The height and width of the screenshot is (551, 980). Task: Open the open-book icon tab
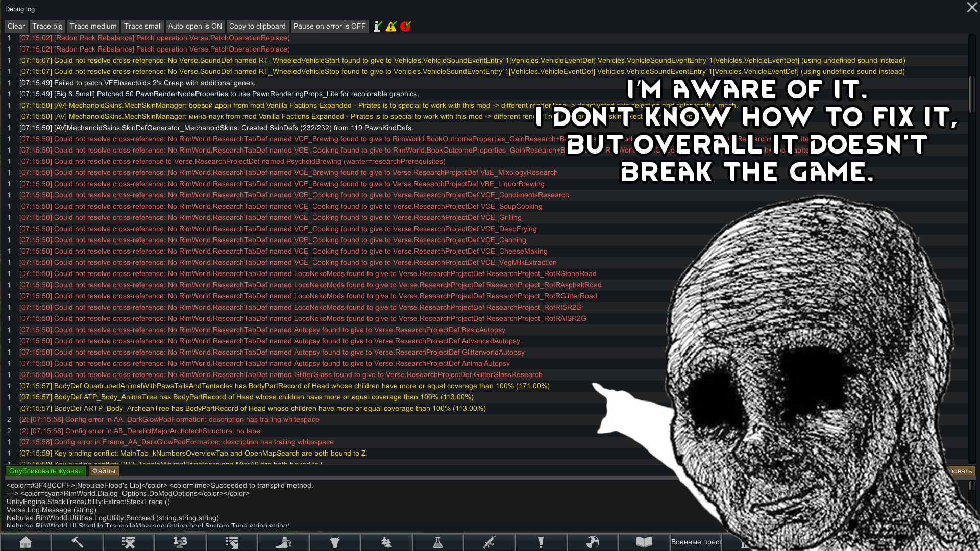644,542
